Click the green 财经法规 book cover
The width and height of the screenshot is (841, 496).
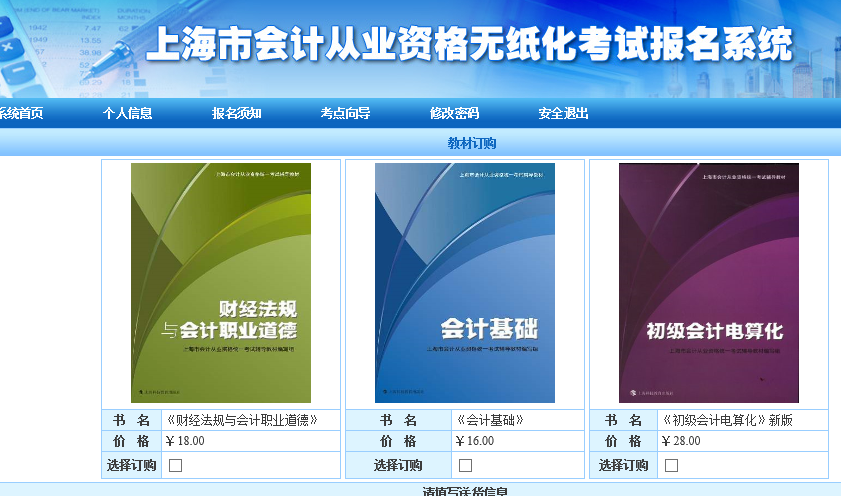tap(221, 283)
